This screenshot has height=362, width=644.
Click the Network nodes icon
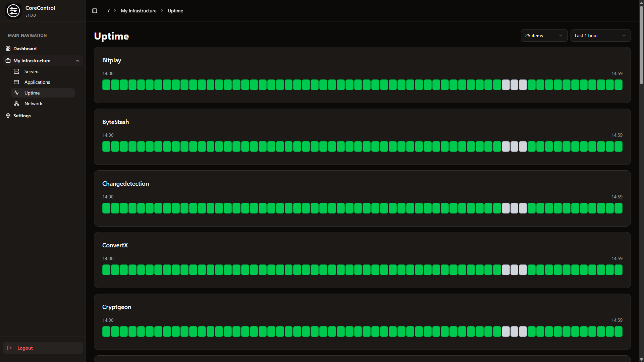[x=17, y=104]
